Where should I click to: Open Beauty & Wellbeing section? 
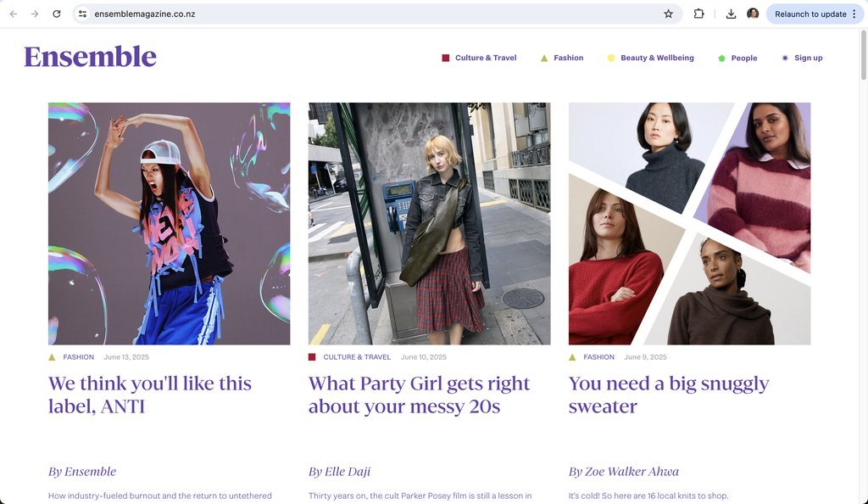click(657, 58)
